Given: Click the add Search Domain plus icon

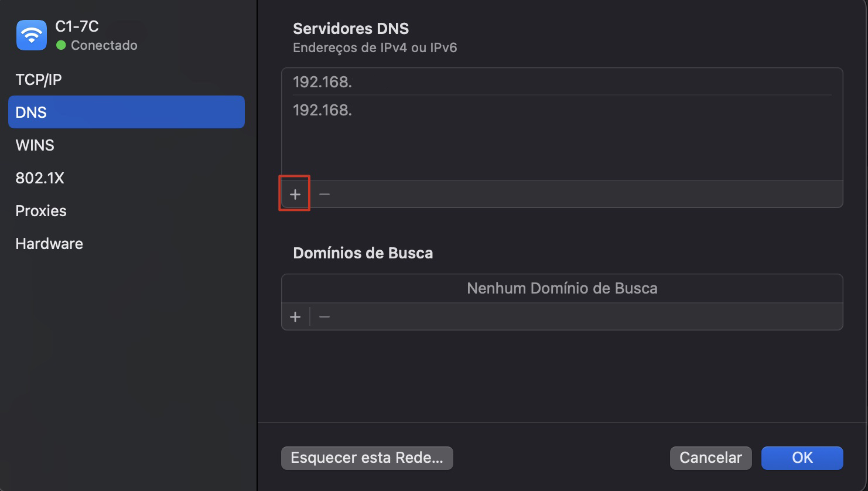Looking at the screenshot, I should 295,316.
